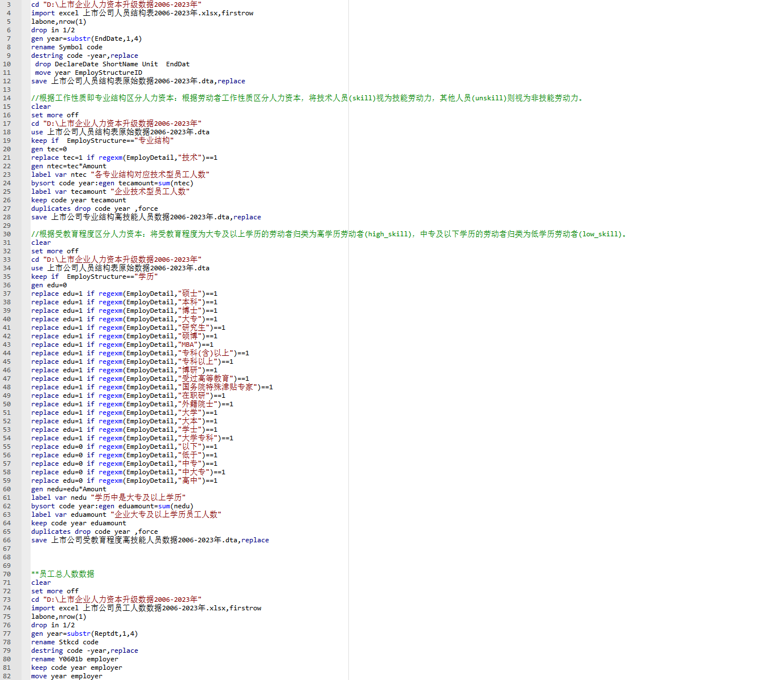Place cursor on drop DeclareDate ShortName line

(112, 64)
